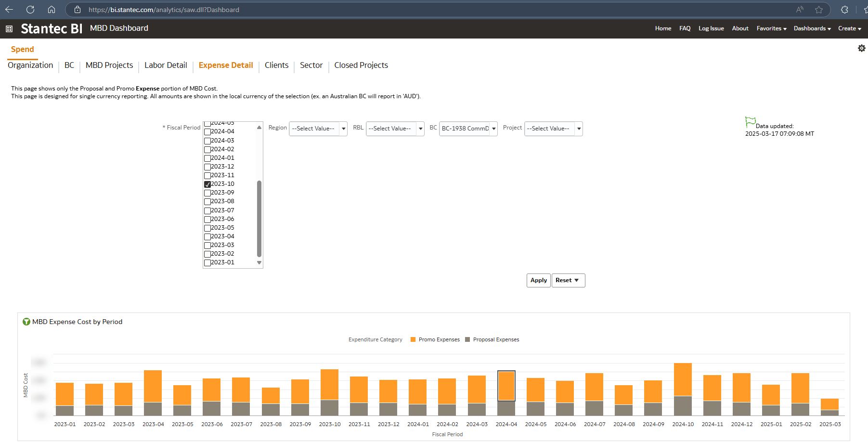Reload the page with refresh icon
Image resolution: width=868 pixels, height=442 pixels.
(30, 10)
